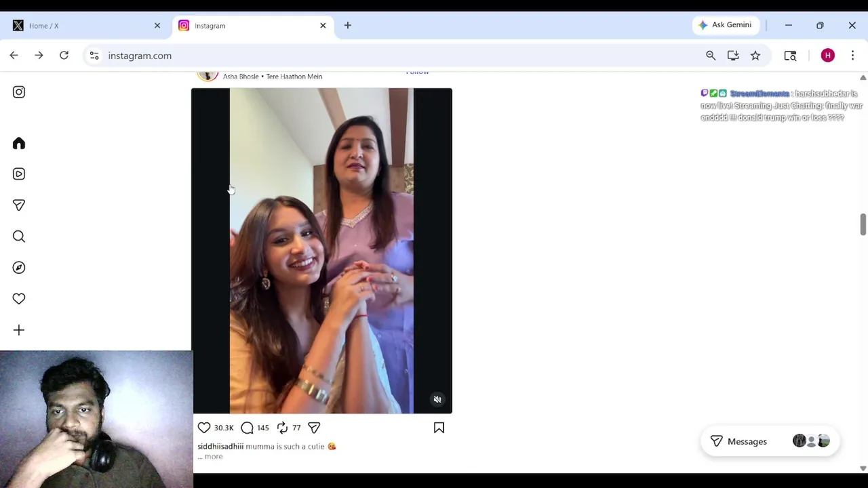Open Notifications heart in sidebar

[19, 299]
